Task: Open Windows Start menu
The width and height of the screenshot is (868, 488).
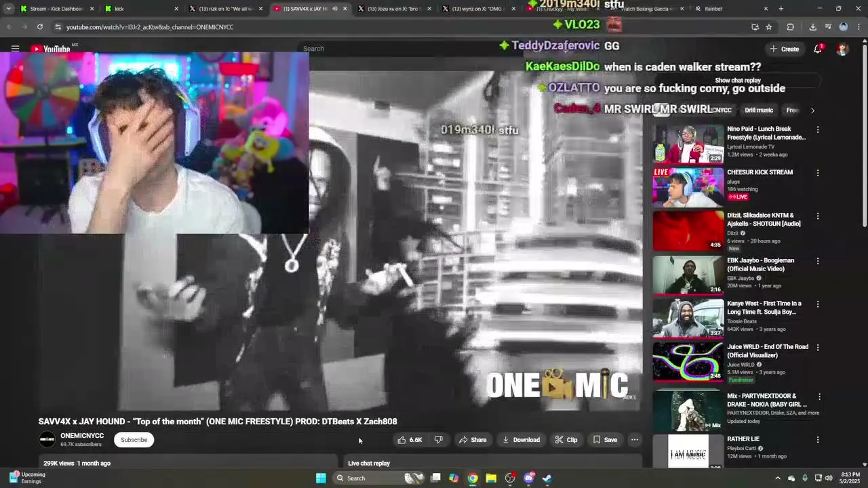Action: point(321,478)
